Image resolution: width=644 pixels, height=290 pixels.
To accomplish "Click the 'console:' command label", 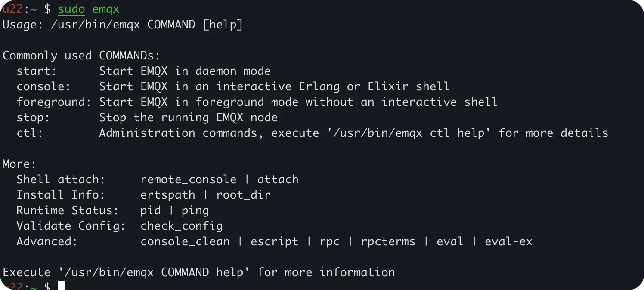I will pos(43,86).
